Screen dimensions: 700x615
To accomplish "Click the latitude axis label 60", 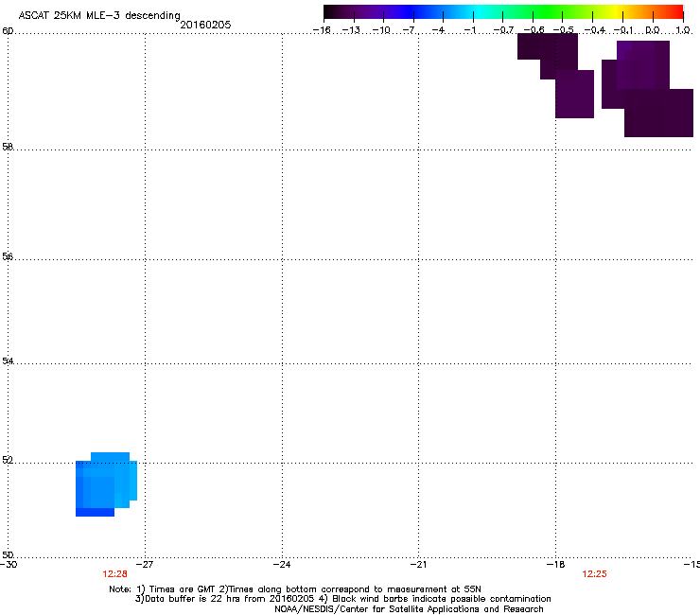I will 8,31.
